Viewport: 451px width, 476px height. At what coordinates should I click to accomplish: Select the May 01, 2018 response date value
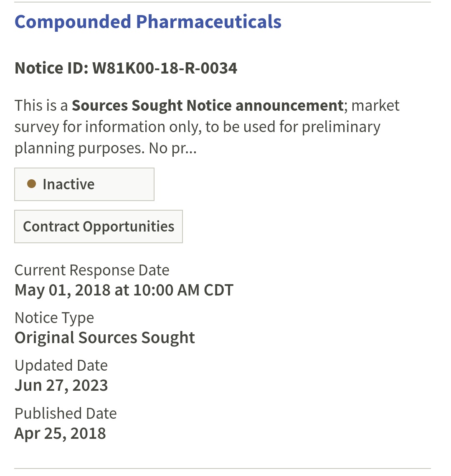pos(63,290)
